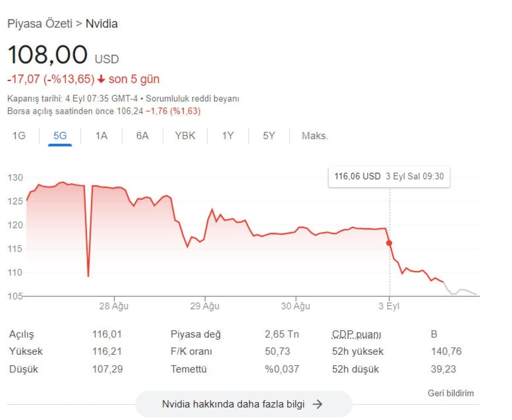
Task: Switch to the 1G time range tab
Action: (x=19, y=136)
